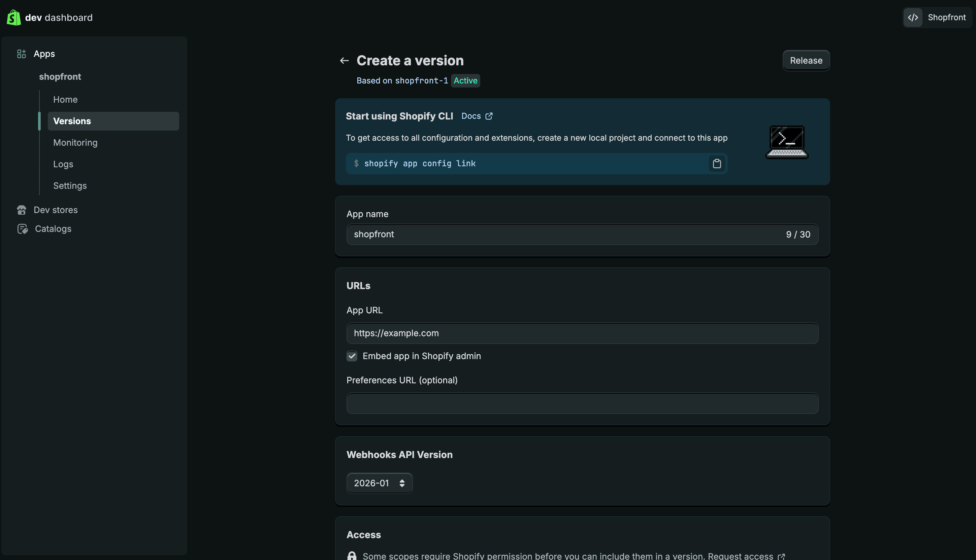Click the Webhooks API Version heading
Viewport: 976px width, 560px height.
coord(399,455)
